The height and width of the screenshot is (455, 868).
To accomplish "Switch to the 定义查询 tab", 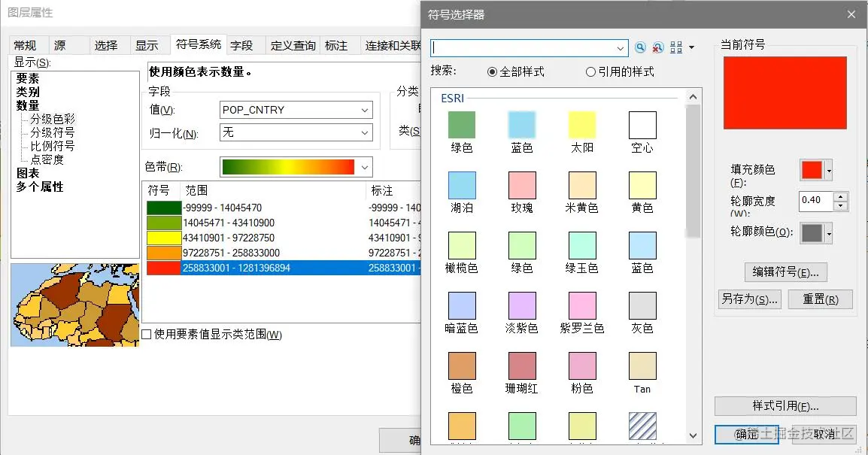I will [293, 45].
